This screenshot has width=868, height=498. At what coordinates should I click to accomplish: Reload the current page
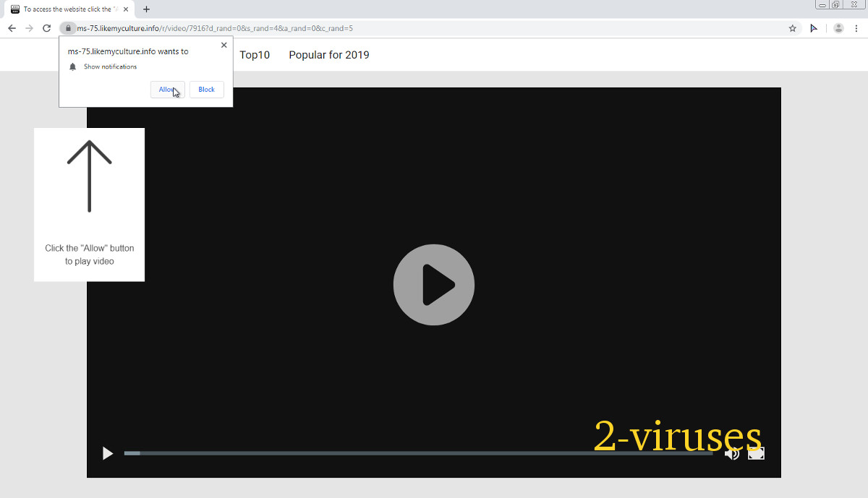46,28
